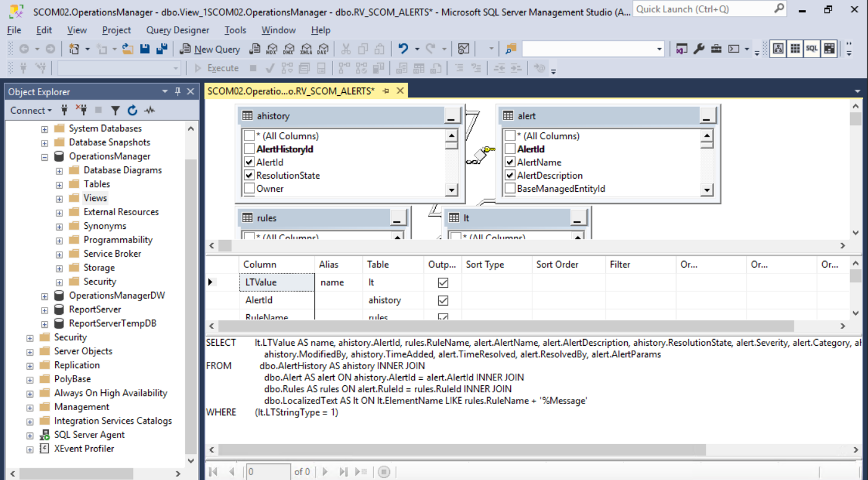Show the Diagram pane in query designer

pyautogui.click(x=778, y=48)
